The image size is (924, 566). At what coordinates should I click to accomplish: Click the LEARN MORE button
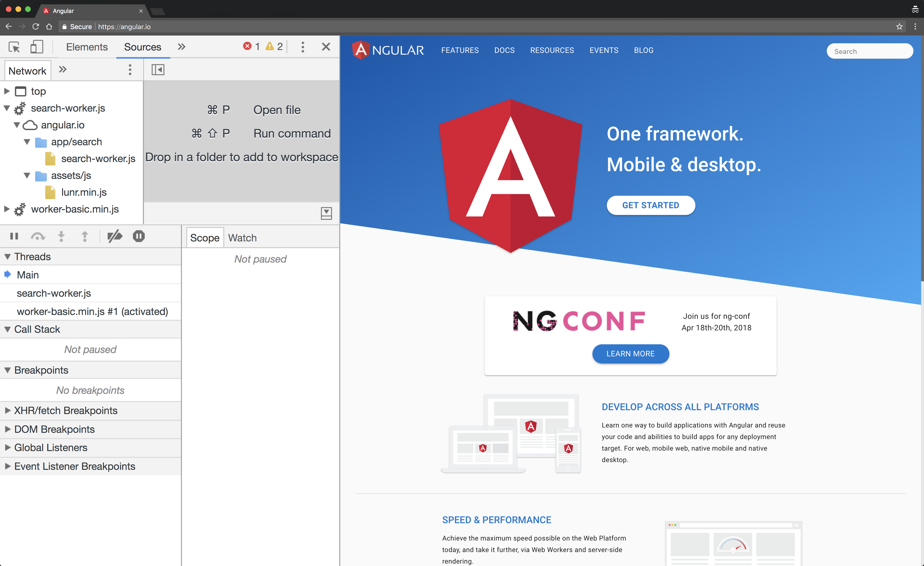click(x=630, y=353)
